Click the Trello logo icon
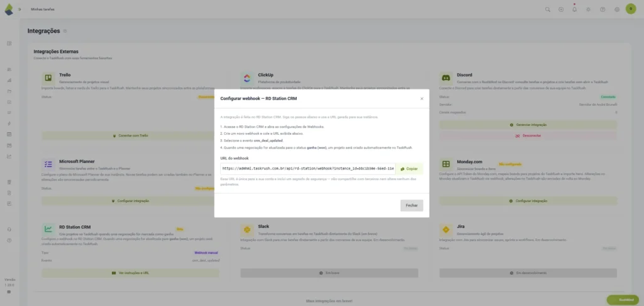 [48, 78]
